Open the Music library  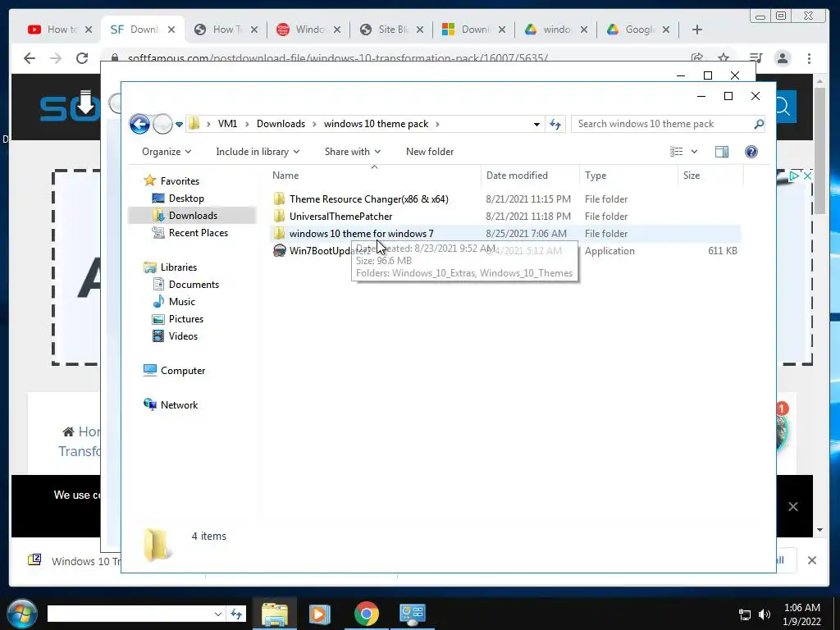pos(181,302)
